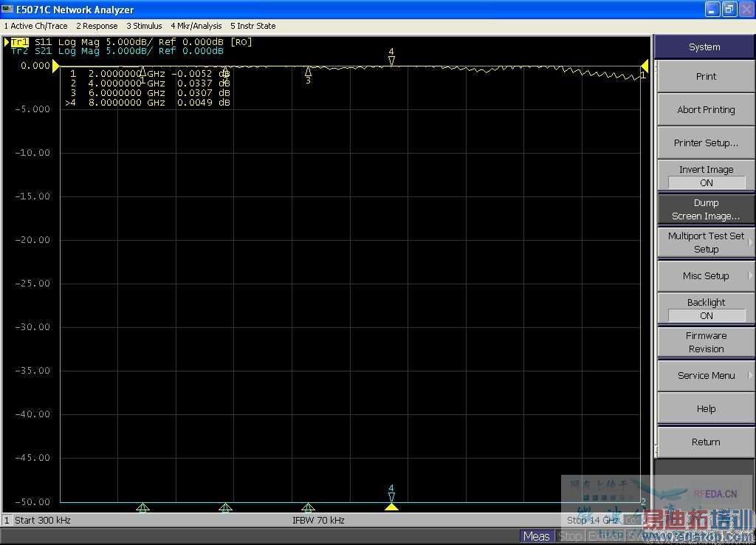The image size is (756, 545).
Task: Click the yellow reference level arrow at left
Action: (x=55, y=66)
